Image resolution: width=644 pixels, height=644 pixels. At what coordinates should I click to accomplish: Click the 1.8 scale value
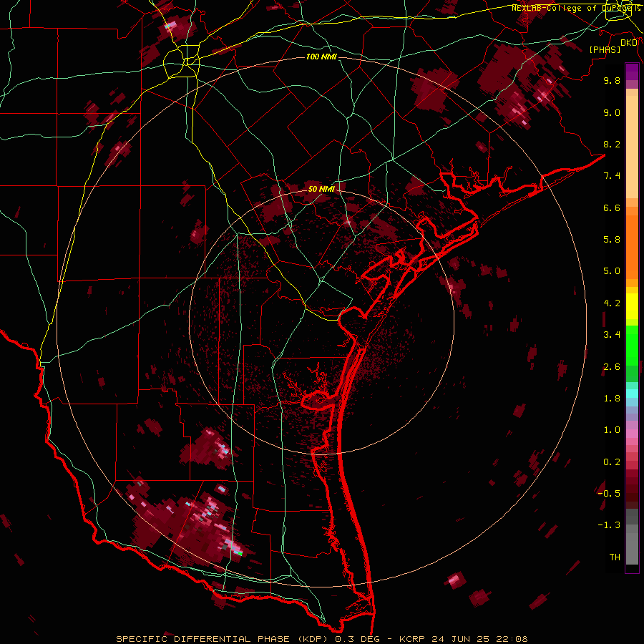[612, 399]
